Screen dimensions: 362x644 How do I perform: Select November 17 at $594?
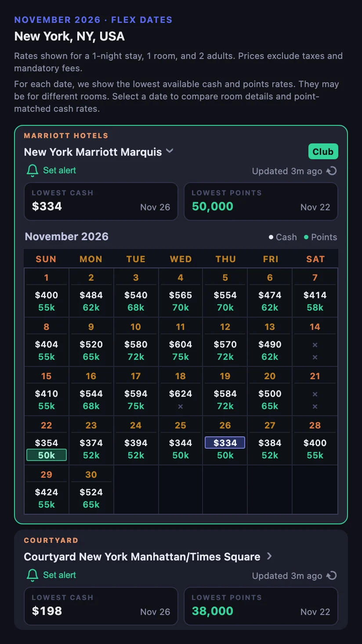136,391
